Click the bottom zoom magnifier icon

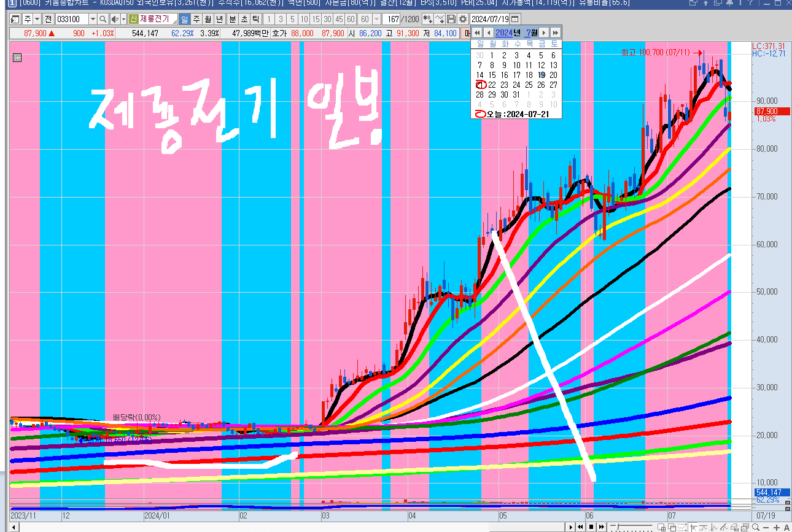coord(756,527)
